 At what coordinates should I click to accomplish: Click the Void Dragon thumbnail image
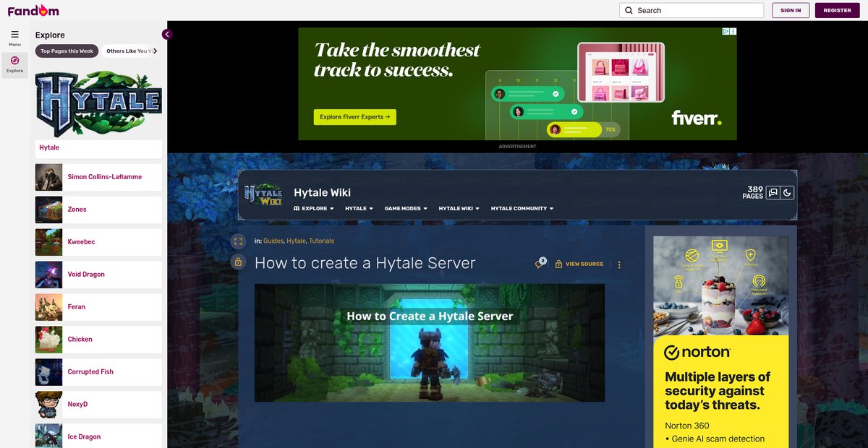tap(49, 275)
